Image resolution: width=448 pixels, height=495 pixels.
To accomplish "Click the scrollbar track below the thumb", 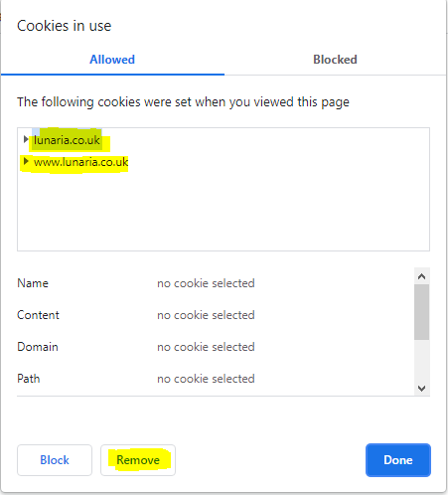I will point(421,360).
